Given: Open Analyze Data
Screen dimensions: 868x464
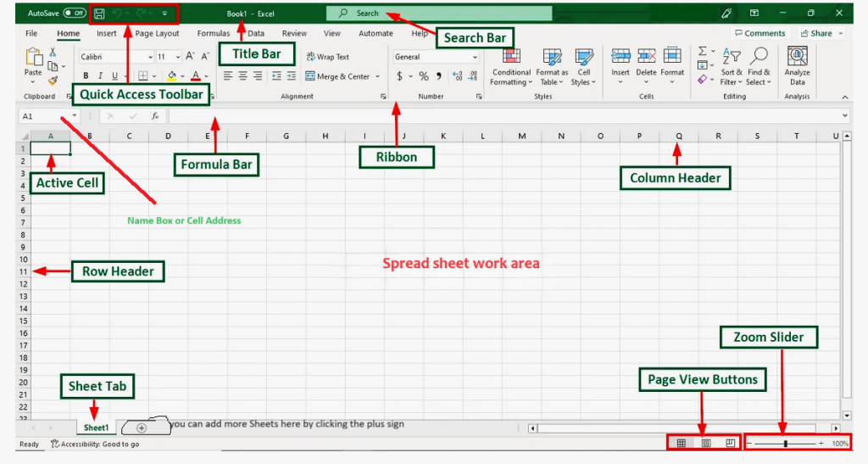Looking at the screenshot, I should click(x=797, y=66).
